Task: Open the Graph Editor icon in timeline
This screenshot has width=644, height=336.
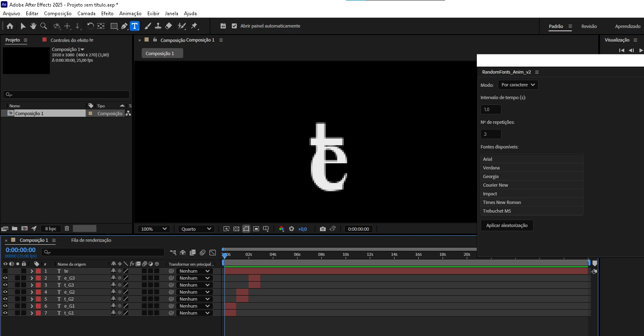Action: [x=212, y=253]
